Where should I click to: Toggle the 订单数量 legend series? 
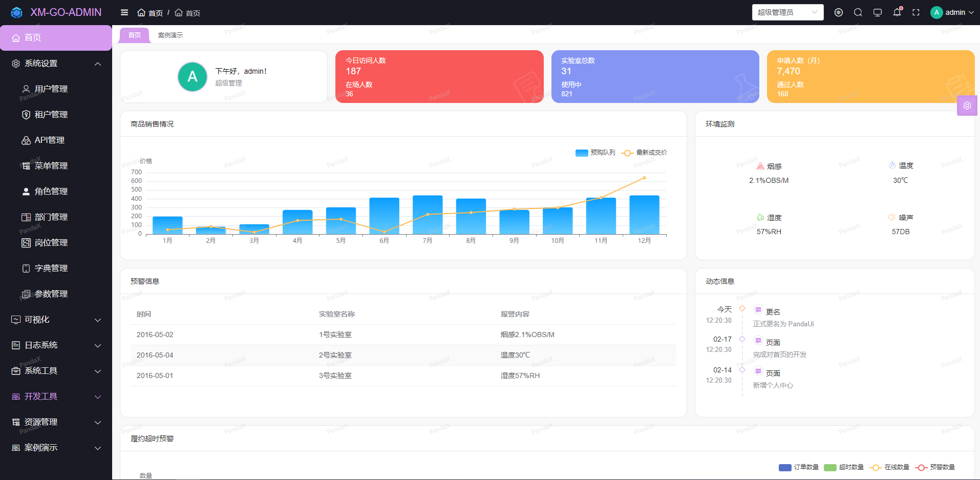(x=799, y=467)
